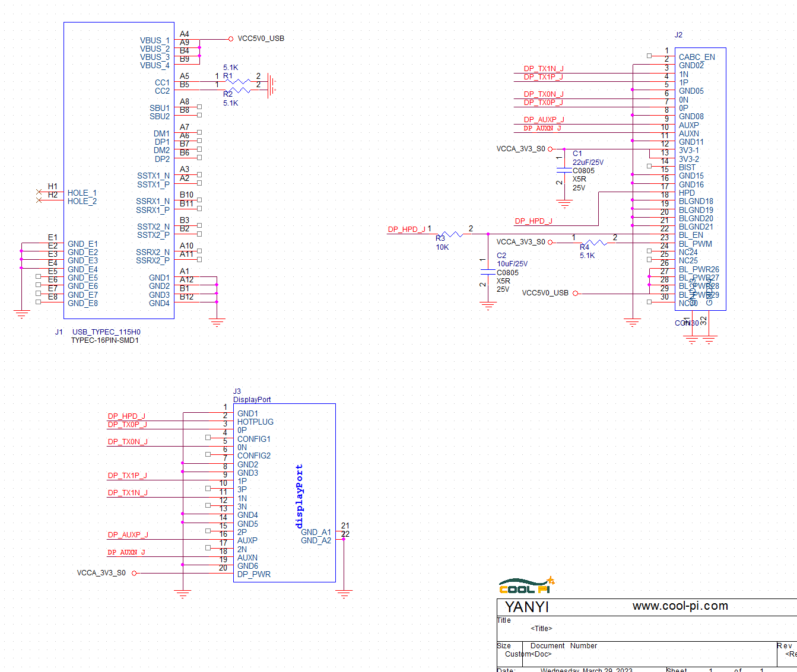Select the CABC_EN pin name on J2
The height and width of the screenshot is (672, 797).
click(x=697, y=57)
